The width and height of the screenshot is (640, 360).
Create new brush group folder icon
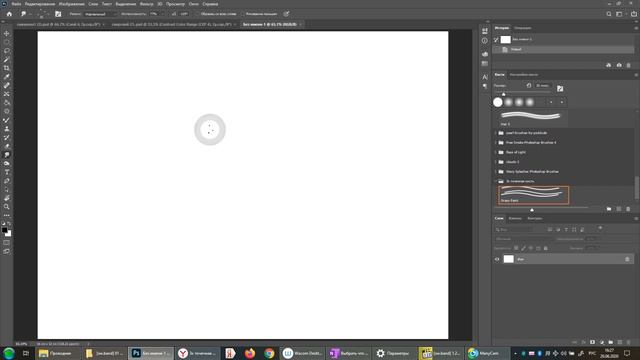(609, 209)
